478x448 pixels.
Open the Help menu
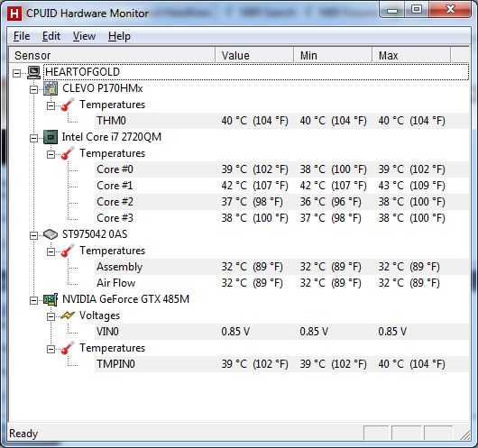pos(119,36)
